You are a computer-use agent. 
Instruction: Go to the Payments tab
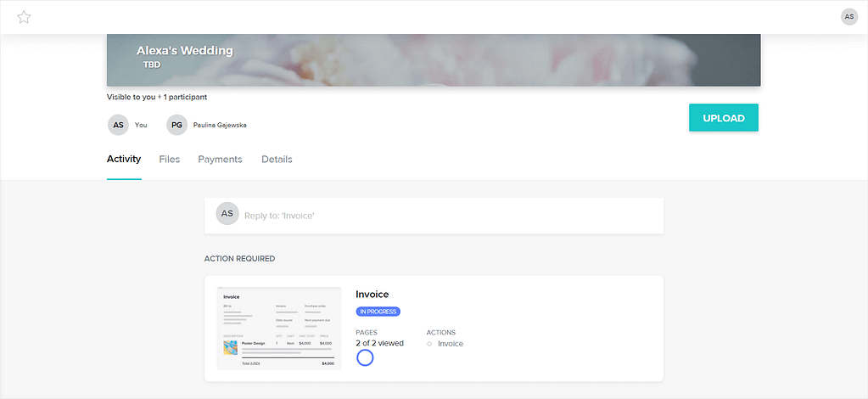221,159
